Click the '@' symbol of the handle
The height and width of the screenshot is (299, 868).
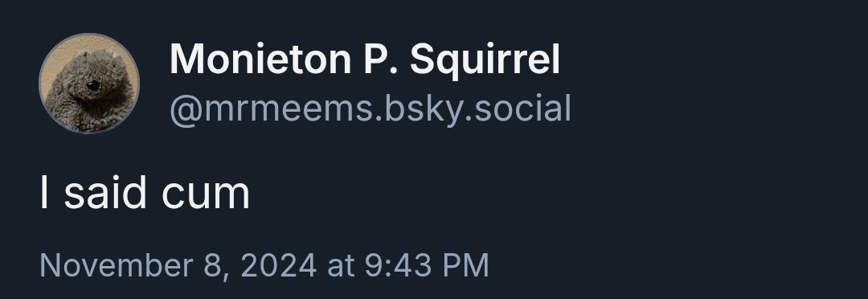186,110
